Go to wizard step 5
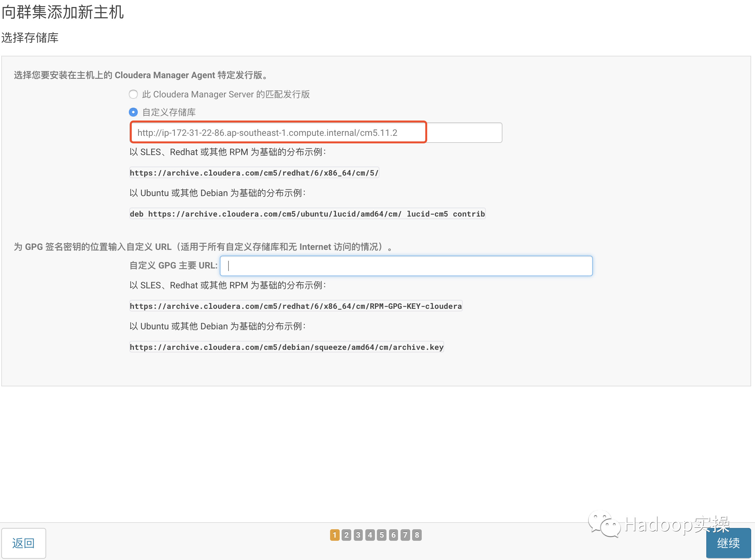The width and height of the screenshot is (755, 560). (381, 535)
